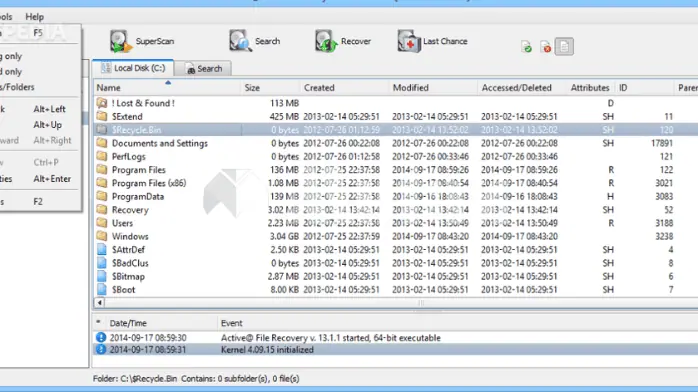The height and width of the screenshot is (392, 698).
Task: Sort by the ID column header
Action: tap(644, 88)
